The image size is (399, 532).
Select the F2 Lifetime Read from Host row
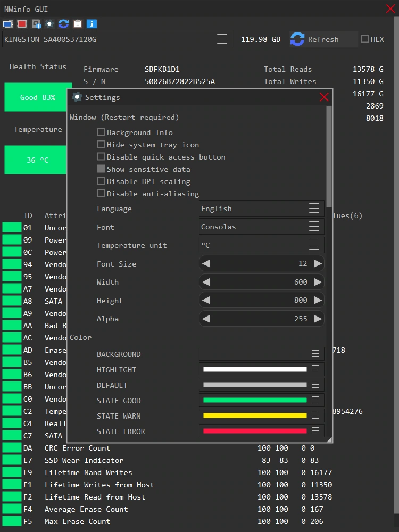coord(197,497)
